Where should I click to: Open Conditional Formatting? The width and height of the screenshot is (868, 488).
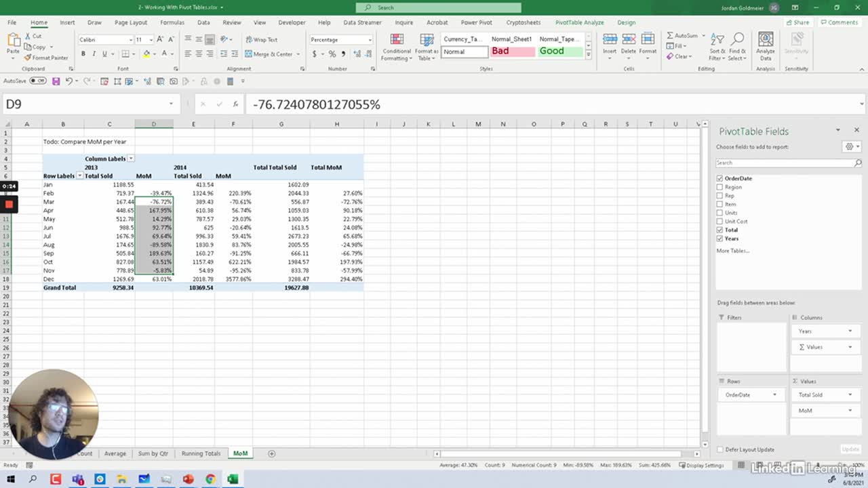397,46
